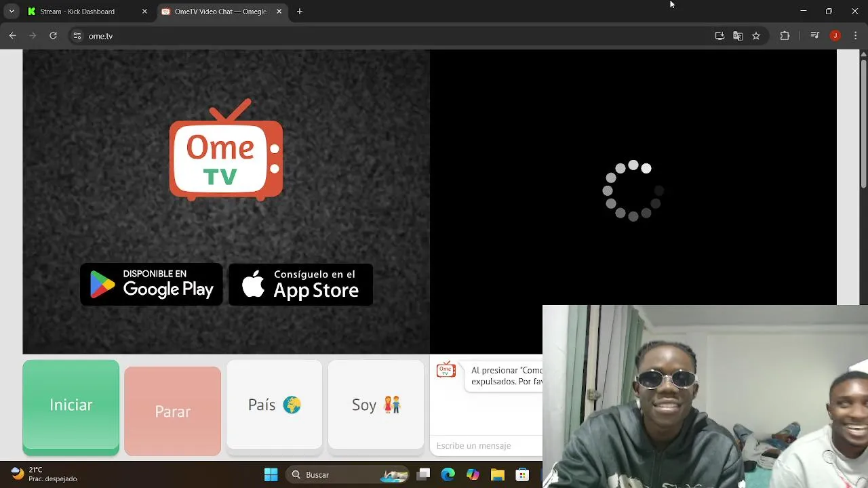
Task: Click the Google Play download badge
Action: pos(151,284)
